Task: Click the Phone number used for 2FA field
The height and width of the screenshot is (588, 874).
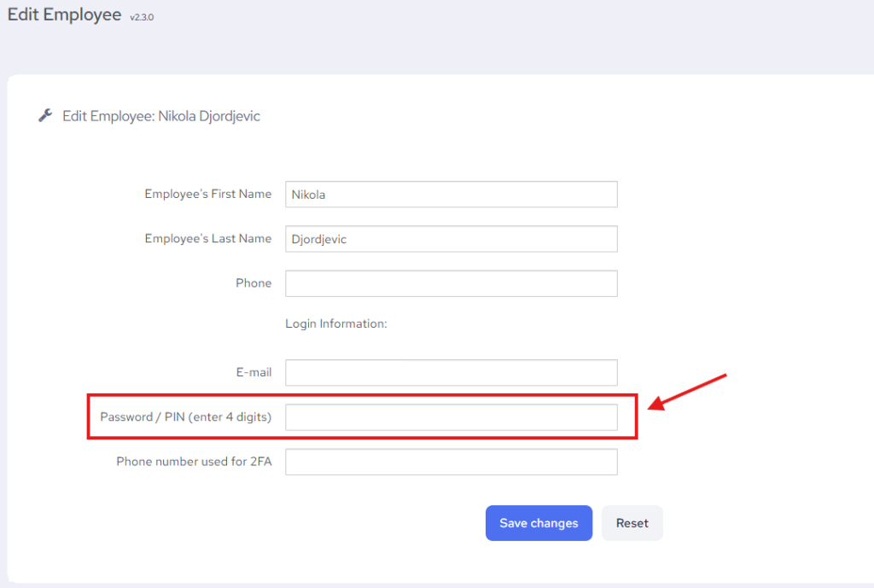Action: pyautogui.click(x=451, y=462)
